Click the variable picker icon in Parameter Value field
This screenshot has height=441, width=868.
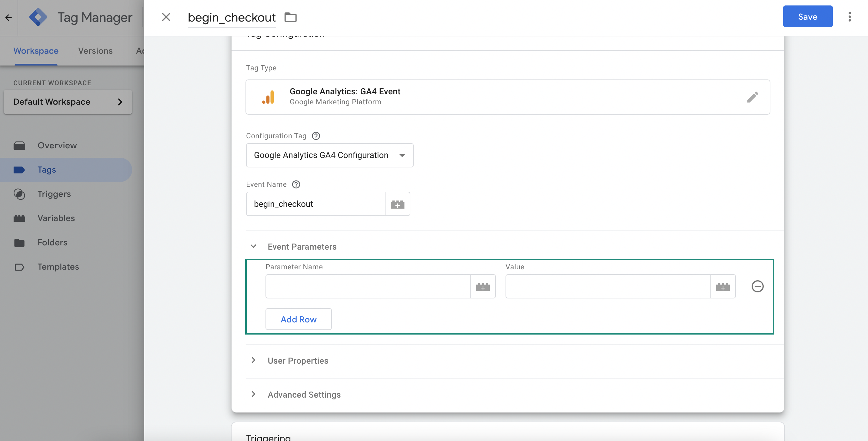pos(723,286)
